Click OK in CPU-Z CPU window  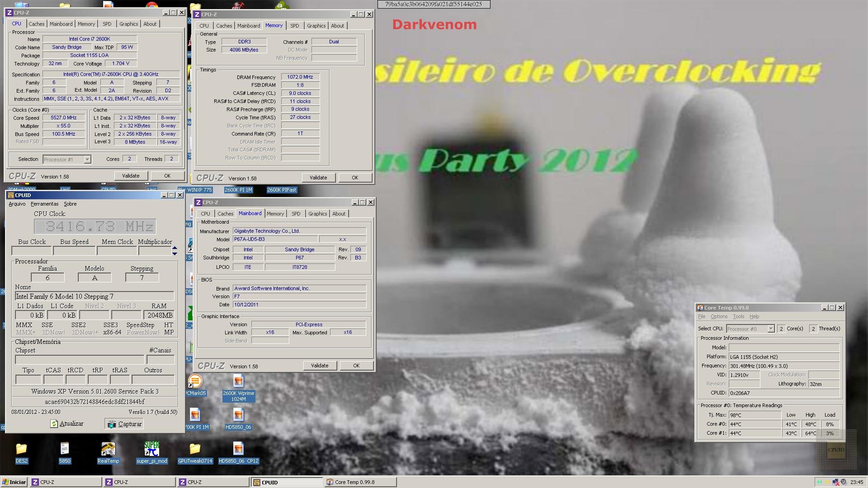tap(167, 176)
